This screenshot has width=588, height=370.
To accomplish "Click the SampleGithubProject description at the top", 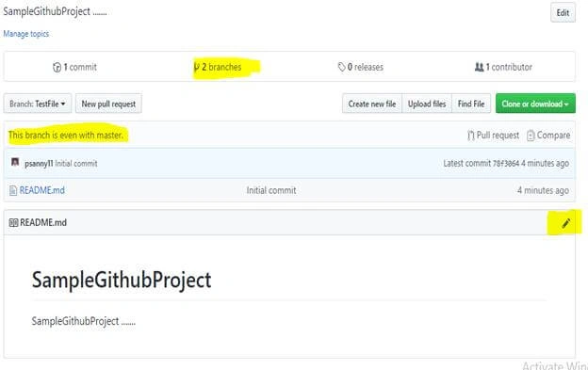I will (55, 11).
